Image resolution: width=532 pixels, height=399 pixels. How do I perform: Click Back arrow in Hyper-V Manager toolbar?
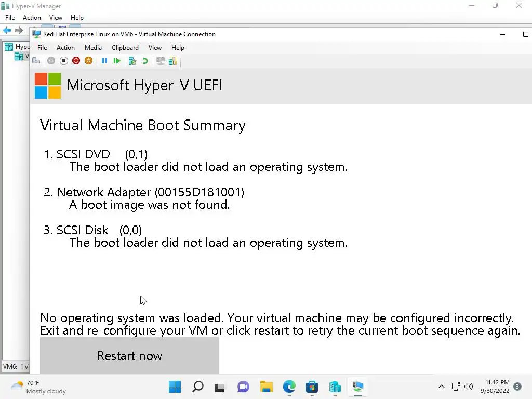click(7, 30)
